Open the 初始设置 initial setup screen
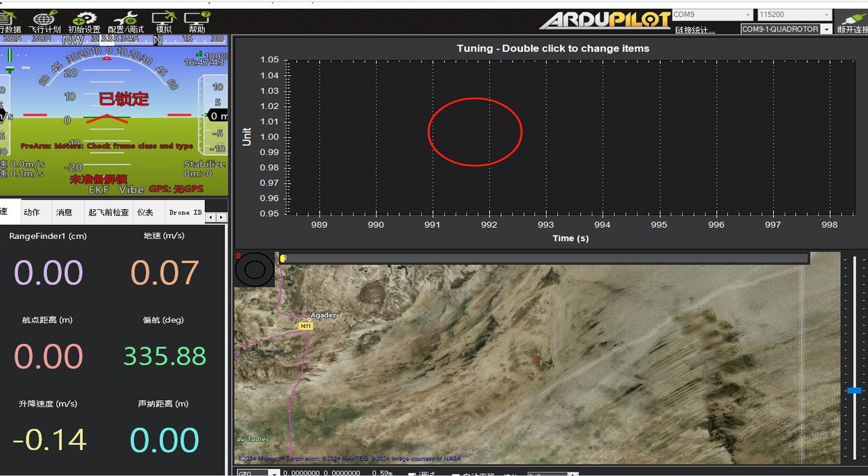Screen dimensions: 868x476 point(84,22)
